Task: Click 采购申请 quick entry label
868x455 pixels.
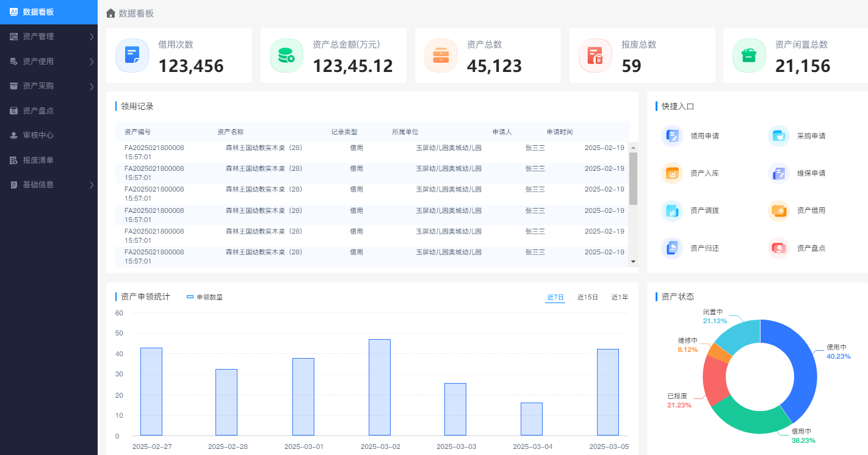Action: [x=811, y=136]
